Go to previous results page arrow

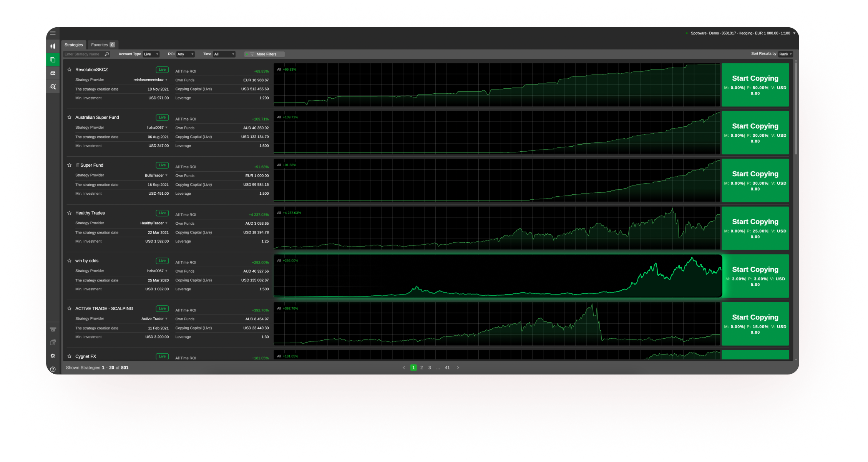[403, 368]
